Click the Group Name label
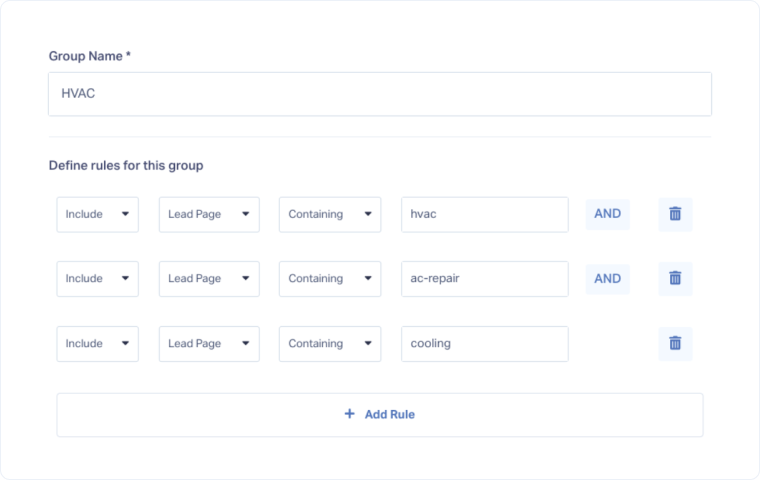The height and width of the screenshot is (480, 760). click(90, 56)
